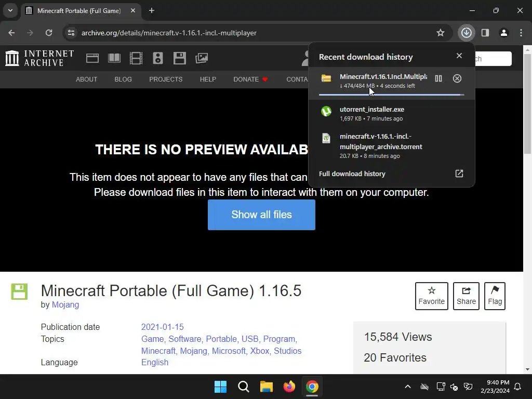Open the Internet Archive home logo
Screen dimensions: 532x399
tap(39, 58)
